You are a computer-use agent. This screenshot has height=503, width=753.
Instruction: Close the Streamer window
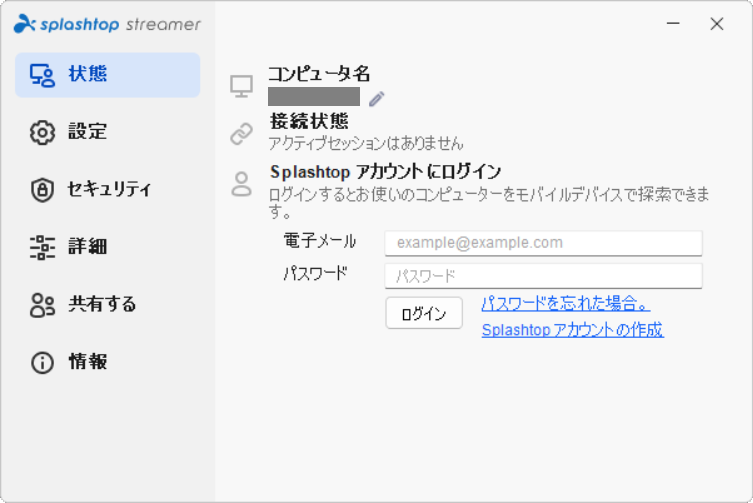tap(717, 24)
